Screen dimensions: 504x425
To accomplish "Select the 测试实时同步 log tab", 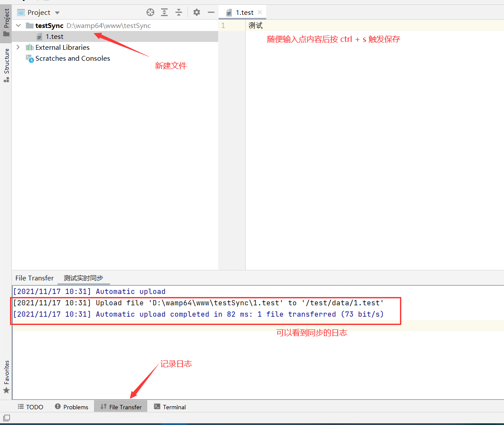I will click(83, 278).
